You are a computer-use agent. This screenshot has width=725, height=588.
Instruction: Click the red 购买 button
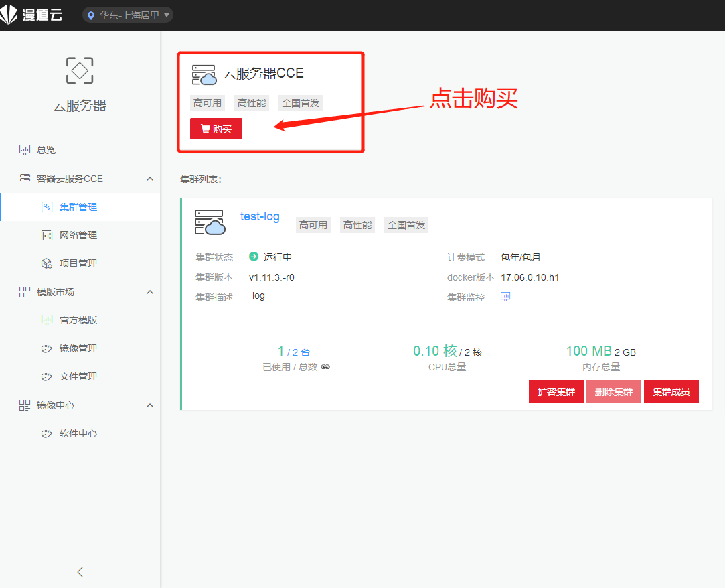tap(216, 129)
